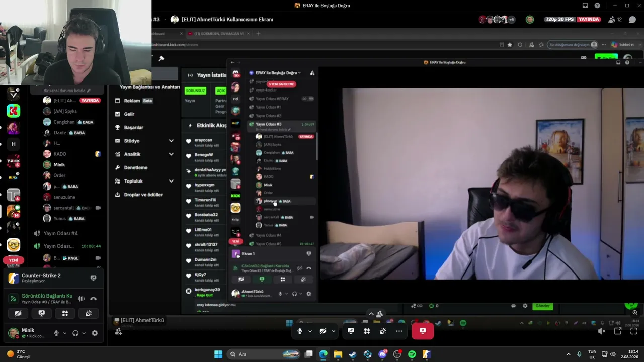Open the Discord inbox icon in title bar

pos(585,6)
